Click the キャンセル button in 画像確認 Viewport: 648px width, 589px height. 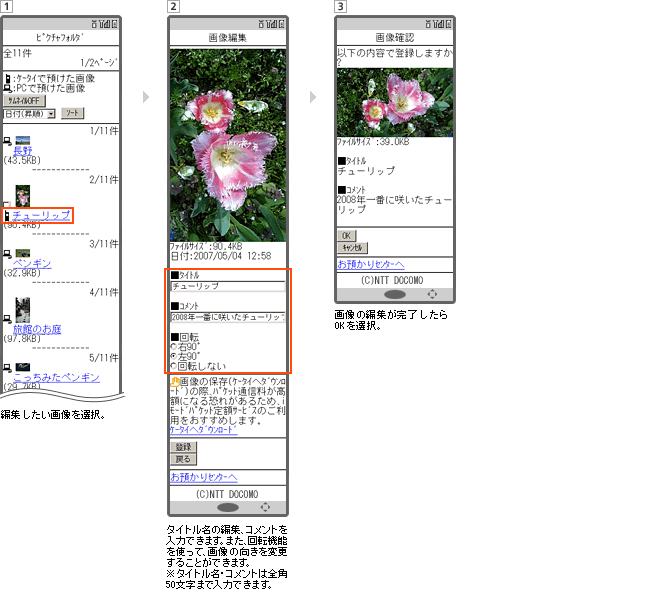(353, 248)
